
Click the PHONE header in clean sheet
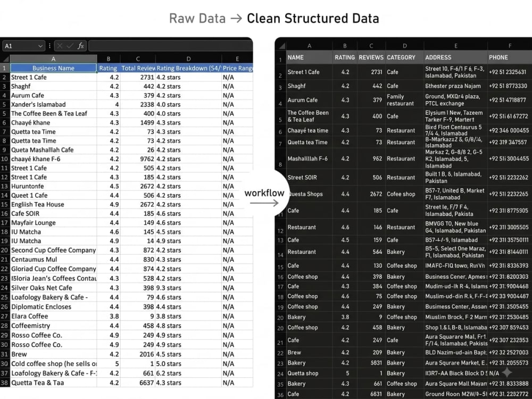510,57
